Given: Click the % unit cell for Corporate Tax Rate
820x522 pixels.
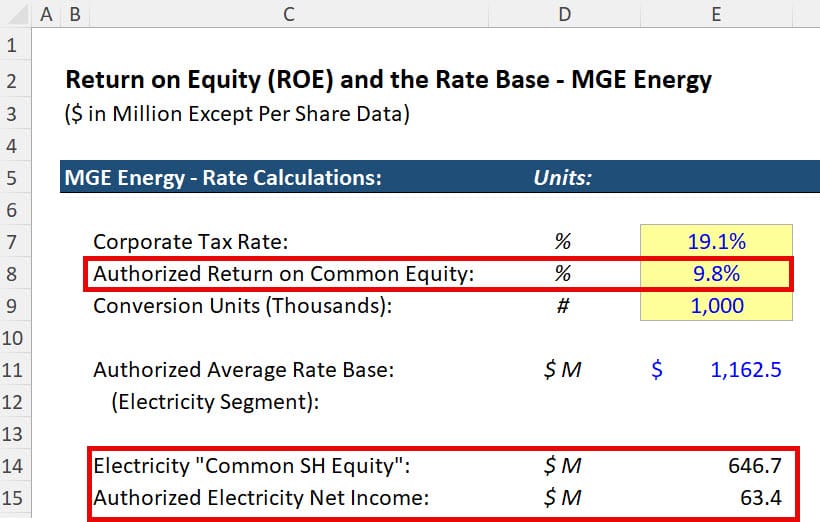Looking at the screenshot, I should (563, 242).
